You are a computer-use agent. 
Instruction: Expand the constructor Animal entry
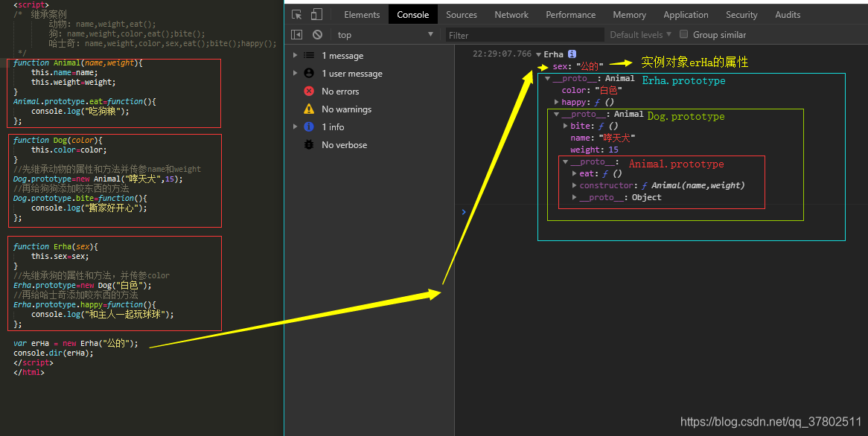(x=574, y=185)
